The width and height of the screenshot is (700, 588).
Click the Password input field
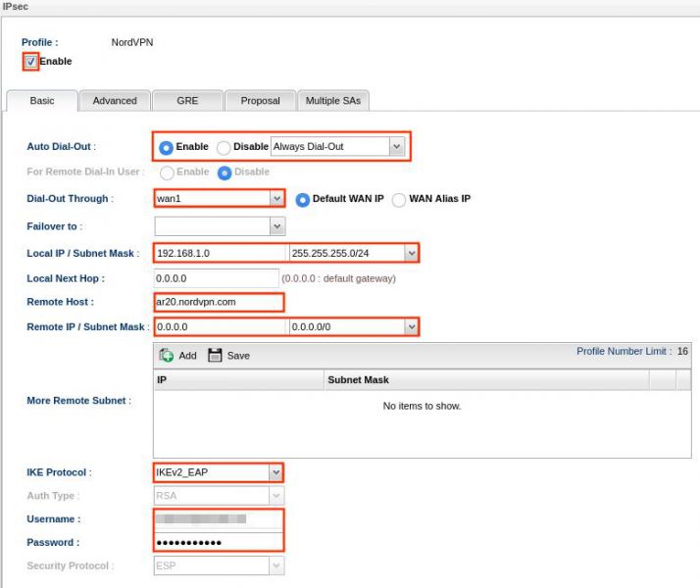(219, 542)
